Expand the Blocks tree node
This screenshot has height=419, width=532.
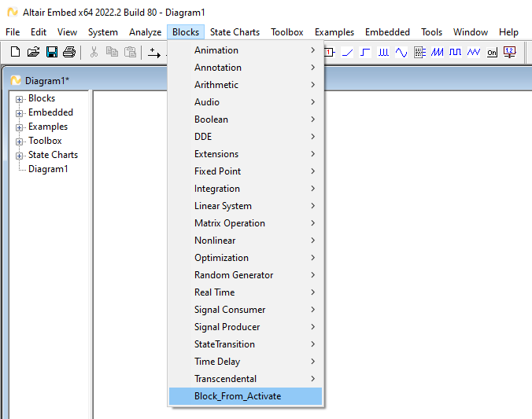[x=20, y=98]
